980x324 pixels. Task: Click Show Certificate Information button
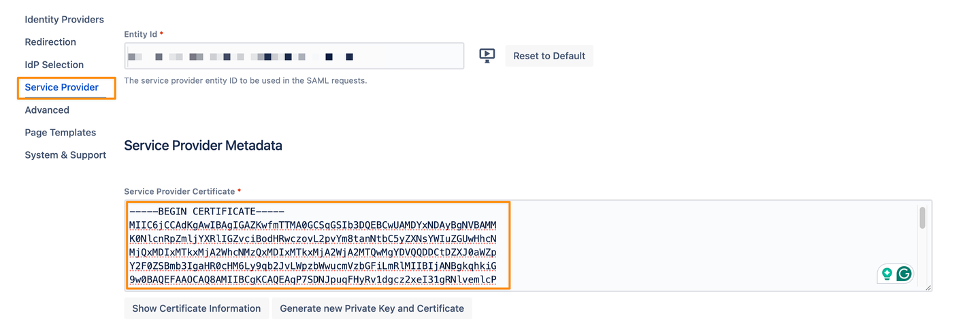(196, 308)
